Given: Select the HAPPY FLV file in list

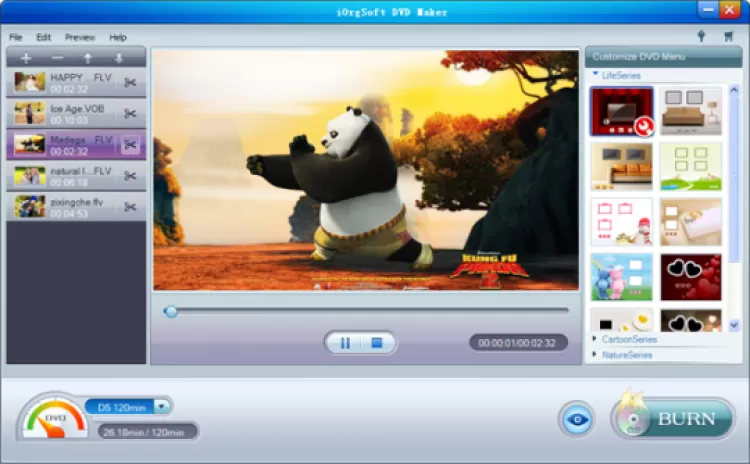Looking at the screenshot, I should [x=76, y=82].
